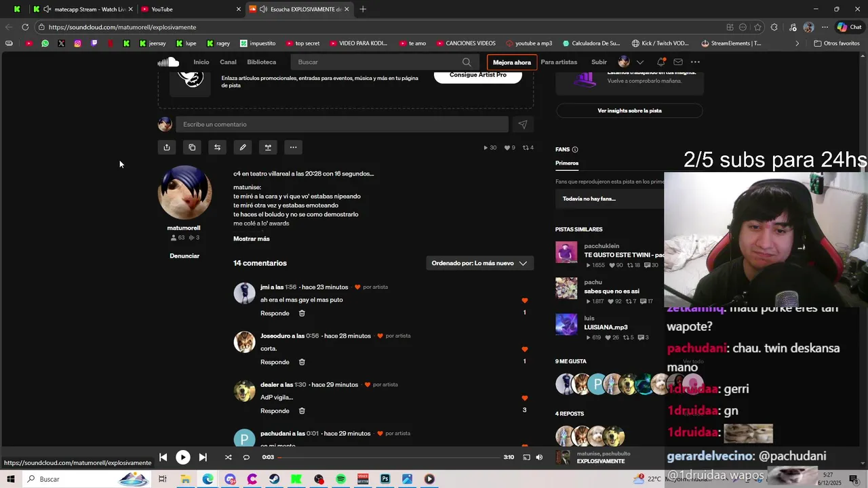Delete Joseoduro's comment with the trash icon
This screenshot has width=868, height=488.
click(x=302, y=362)
